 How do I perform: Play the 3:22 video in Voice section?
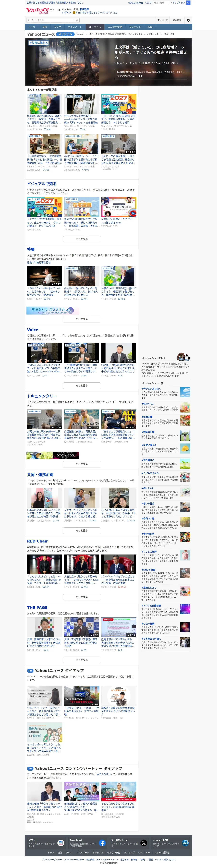[x=44, y=353]
